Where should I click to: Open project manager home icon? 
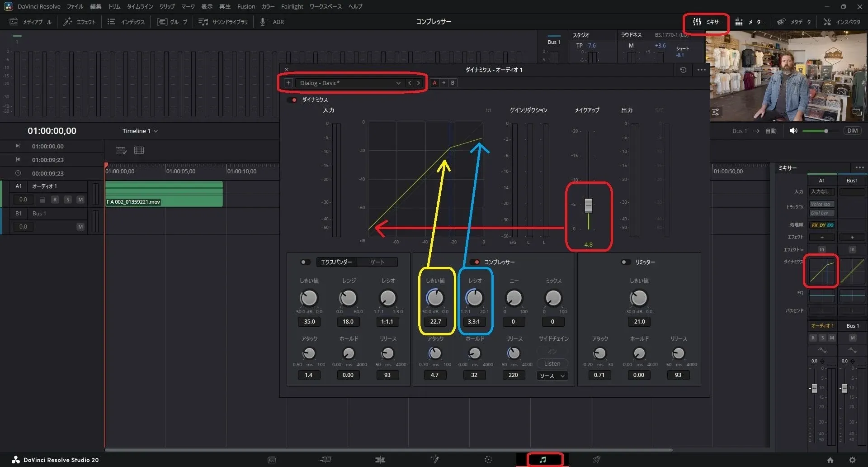[830, 460]
